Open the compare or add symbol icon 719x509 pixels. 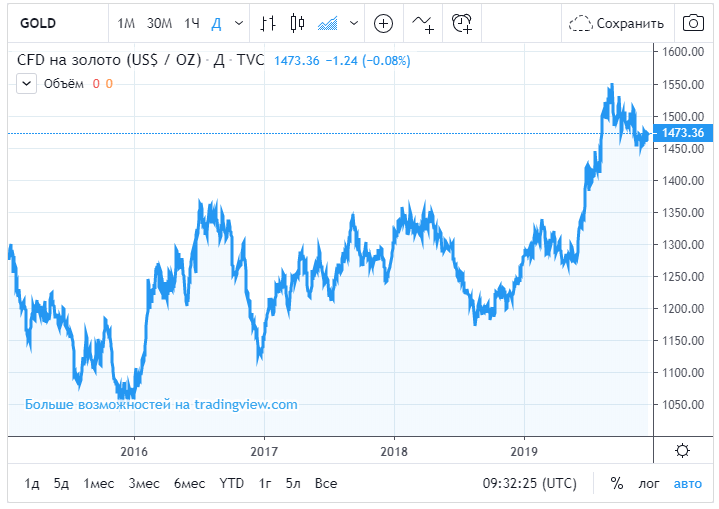[x=383, y=23]
